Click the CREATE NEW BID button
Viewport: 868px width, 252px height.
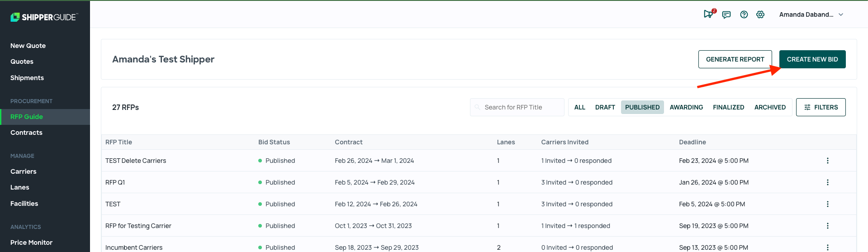click(812, 59)
